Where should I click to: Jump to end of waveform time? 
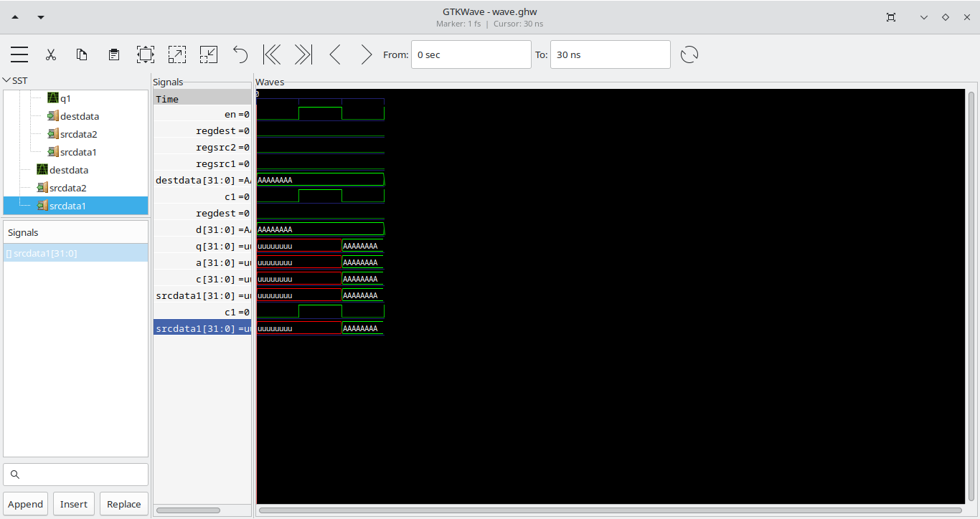(303, 54)
